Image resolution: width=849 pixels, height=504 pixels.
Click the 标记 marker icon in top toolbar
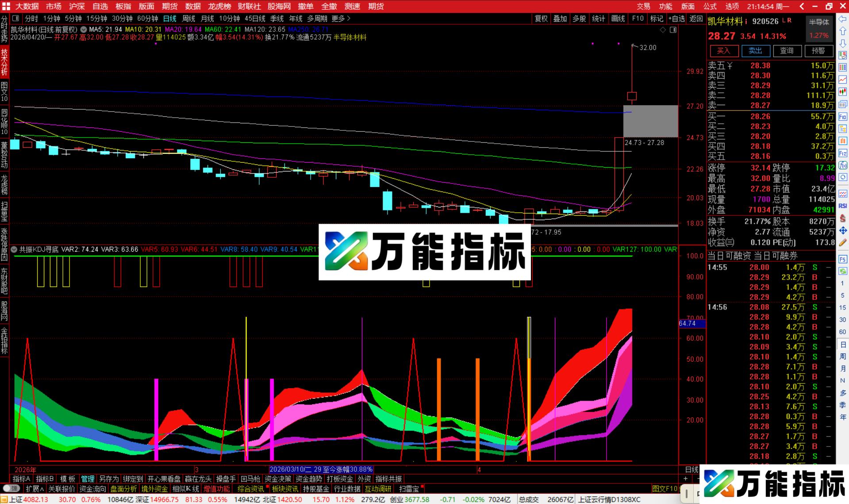(656, 19)
